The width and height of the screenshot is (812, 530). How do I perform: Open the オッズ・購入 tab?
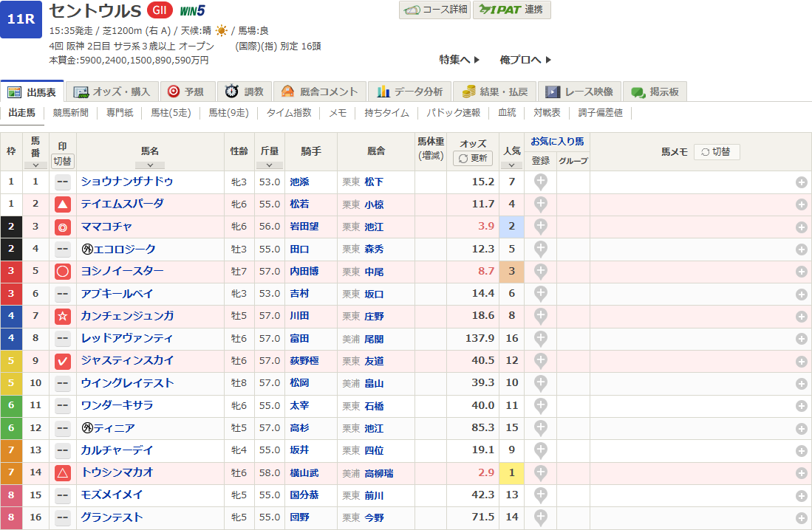(113, 92)
